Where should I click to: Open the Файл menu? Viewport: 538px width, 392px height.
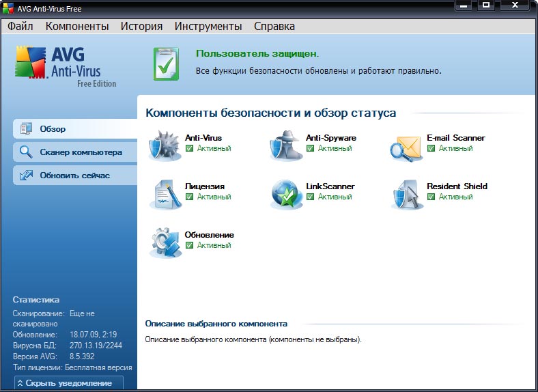[x=20, y=27]
